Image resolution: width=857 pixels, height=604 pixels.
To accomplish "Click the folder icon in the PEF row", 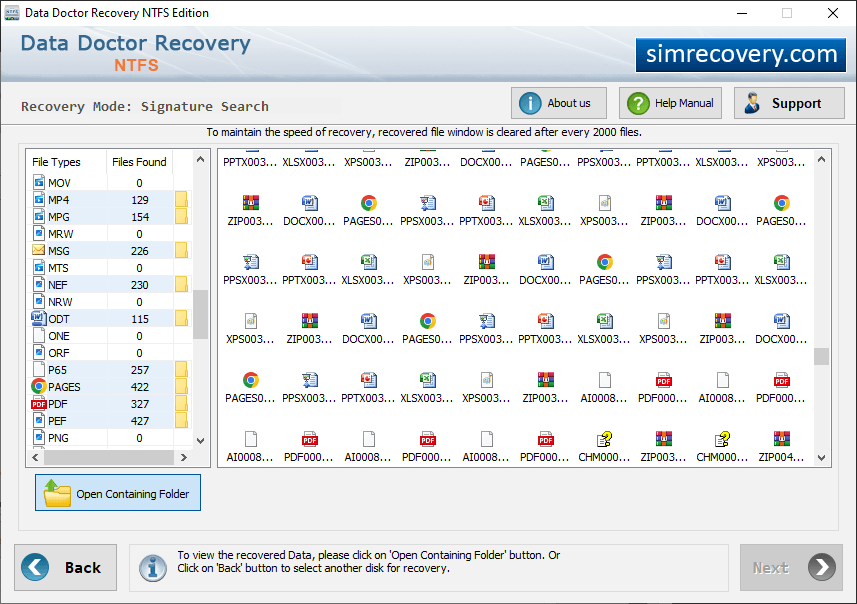I will pos(181,420).
